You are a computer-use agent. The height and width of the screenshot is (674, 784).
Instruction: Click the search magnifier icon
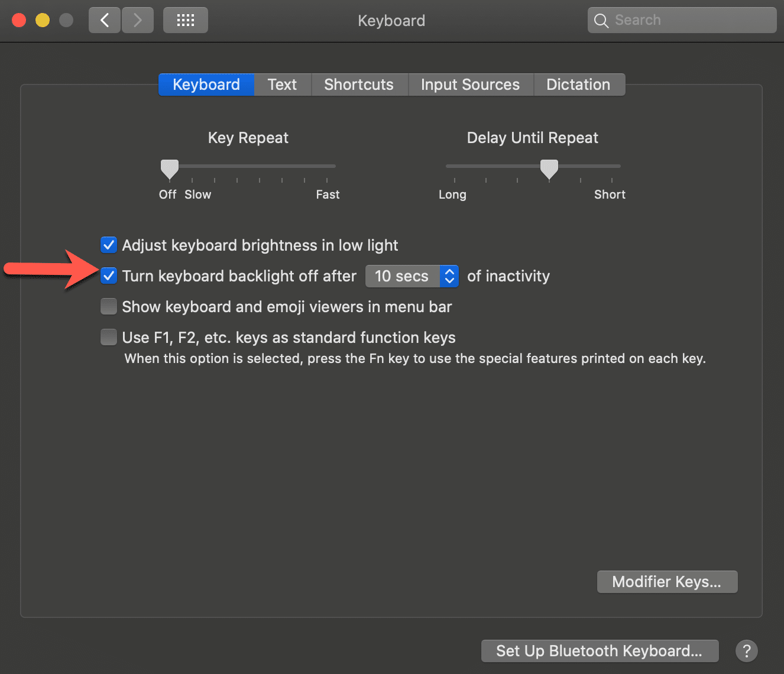[601, 21]
